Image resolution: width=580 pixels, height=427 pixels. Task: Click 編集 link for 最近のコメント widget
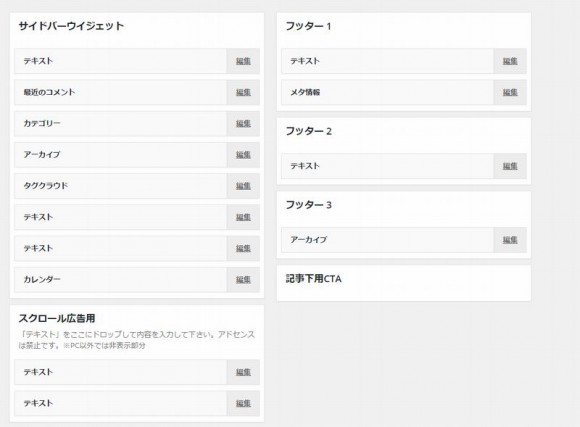pos(243,92)
